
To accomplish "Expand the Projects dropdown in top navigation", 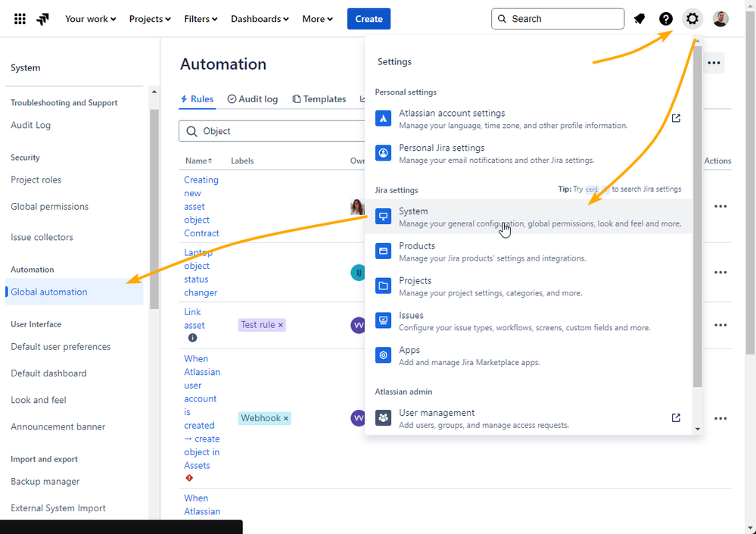I will pos(150,19).
